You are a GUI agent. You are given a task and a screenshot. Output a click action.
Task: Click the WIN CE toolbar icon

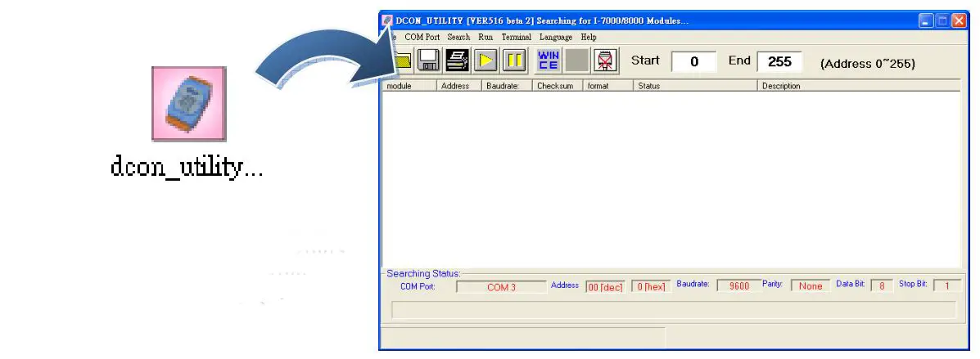(549, 61)
